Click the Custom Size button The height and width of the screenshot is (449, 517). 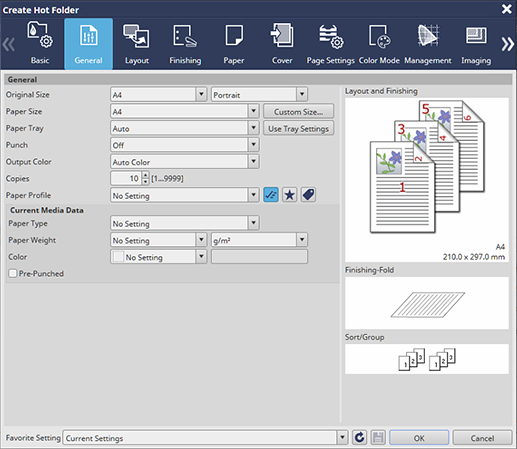point(298,111)
